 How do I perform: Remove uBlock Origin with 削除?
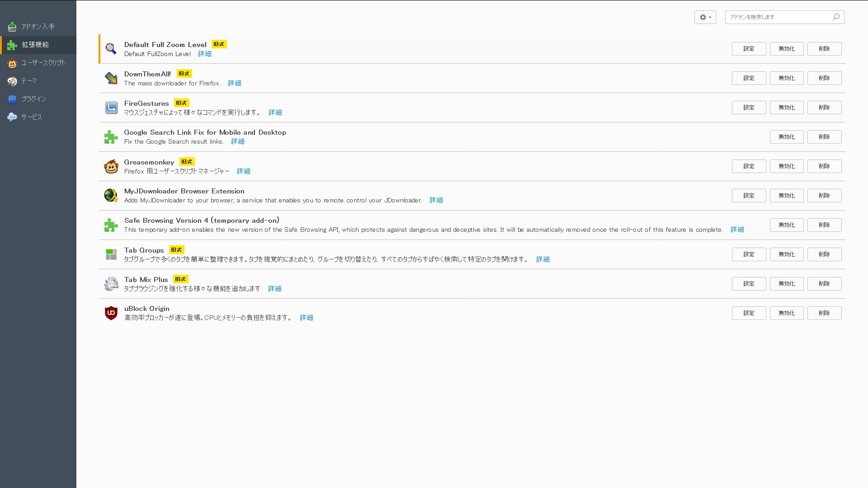click(x=824, y=313)
